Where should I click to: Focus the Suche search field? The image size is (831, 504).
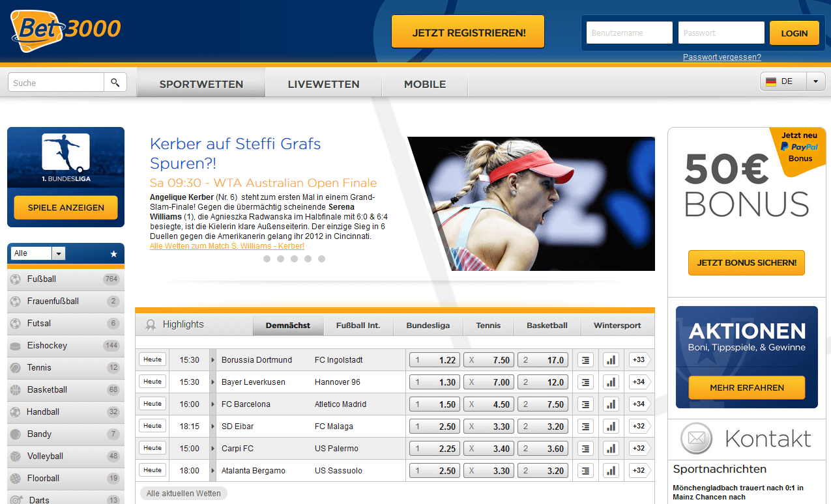[56, 82]
